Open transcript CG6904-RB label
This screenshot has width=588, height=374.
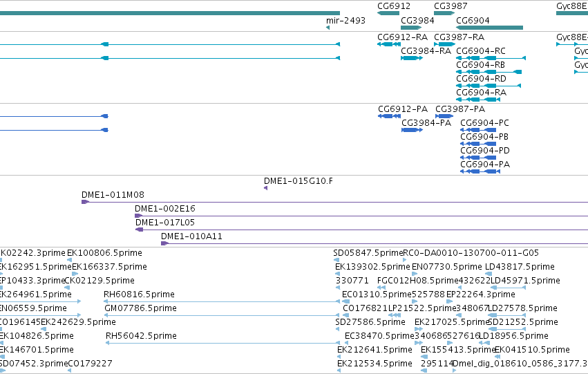tap(480, 65)
